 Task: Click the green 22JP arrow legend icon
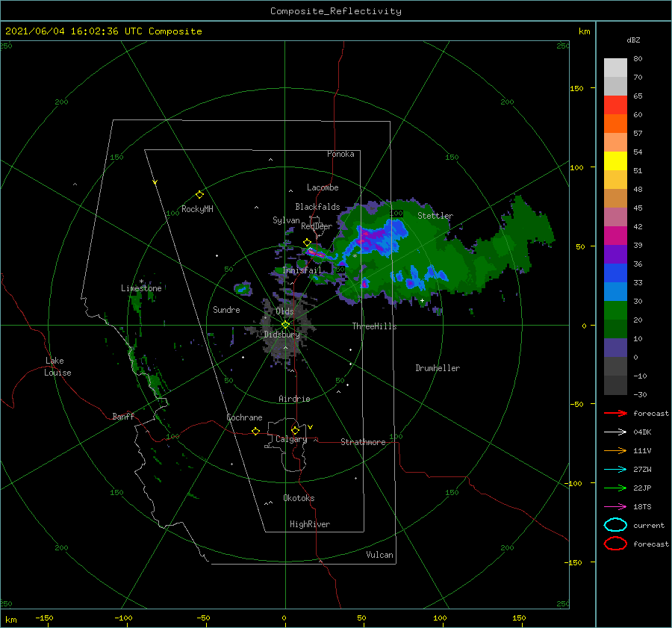[615, 488]
